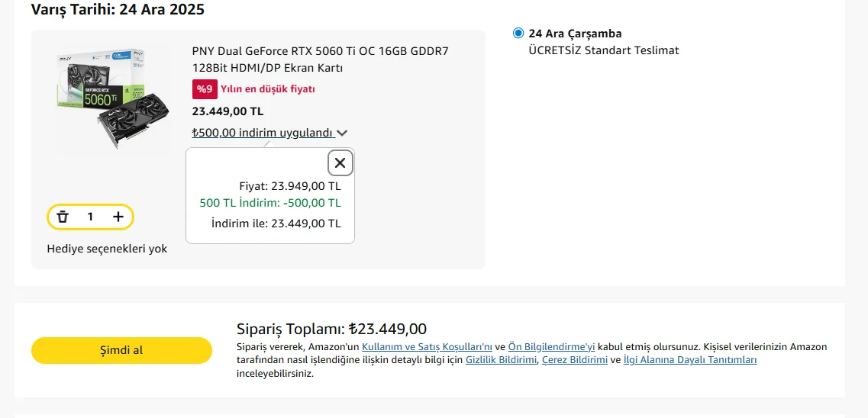Click the green '500 TL İndirim' line
868x418 pixels.
coord(270,203)
